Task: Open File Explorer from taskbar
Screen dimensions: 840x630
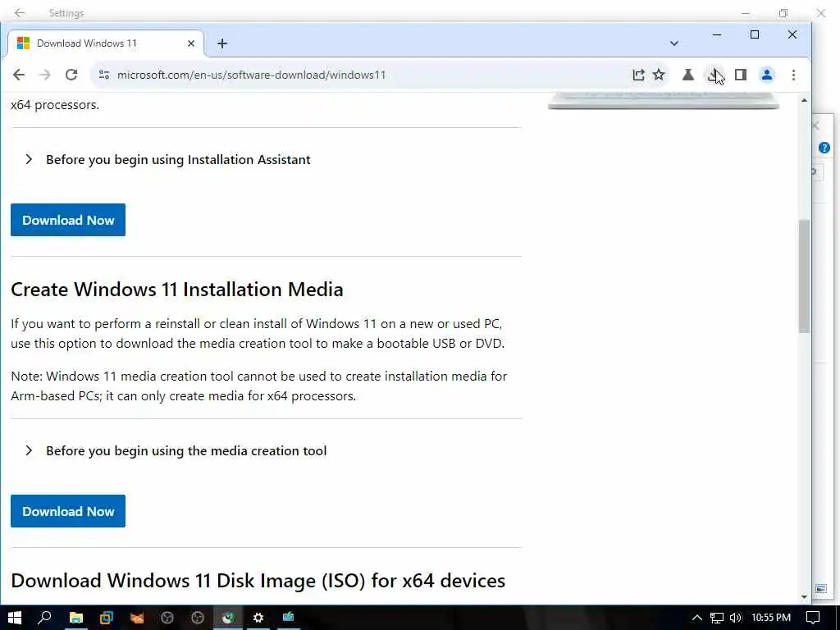Action: [76, 618]
